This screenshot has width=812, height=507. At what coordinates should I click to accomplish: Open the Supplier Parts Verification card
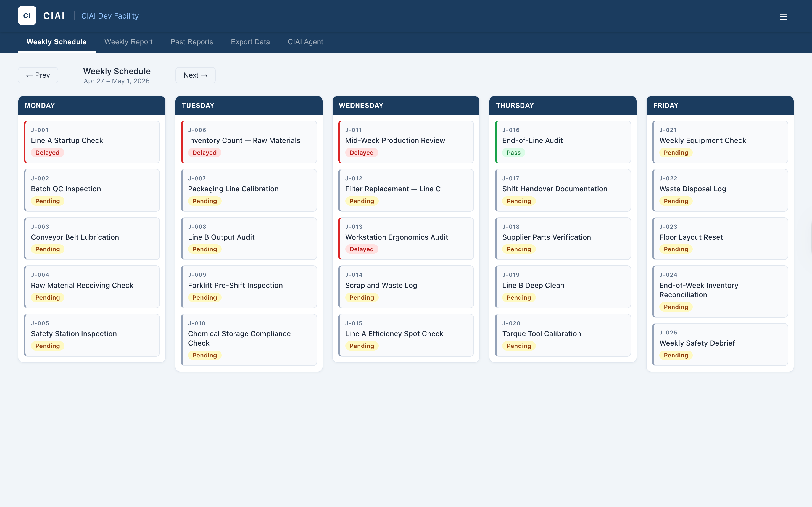[563, 238]
